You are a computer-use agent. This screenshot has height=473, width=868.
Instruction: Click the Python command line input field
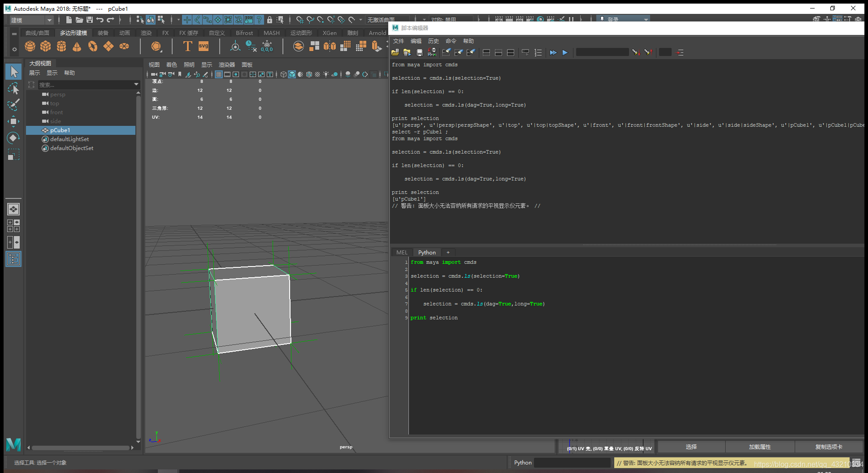pyautogui.click(x=573, y=462)
